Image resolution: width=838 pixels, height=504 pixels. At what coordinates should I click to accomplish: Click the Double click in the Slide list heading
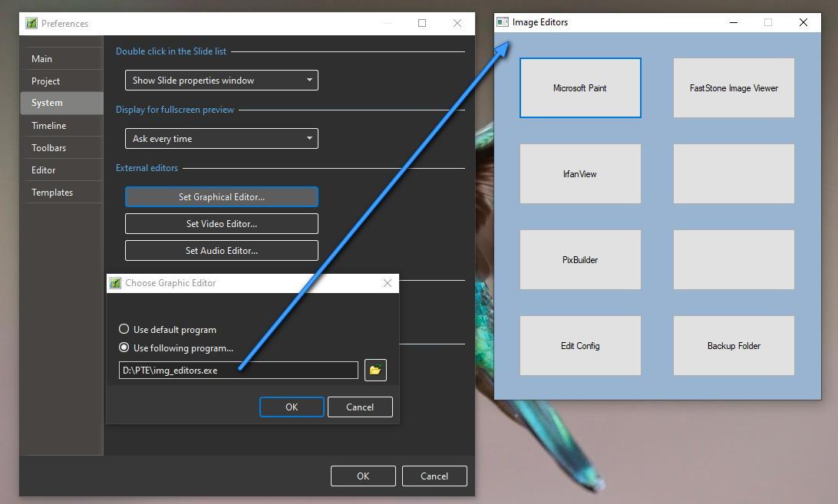171,51
